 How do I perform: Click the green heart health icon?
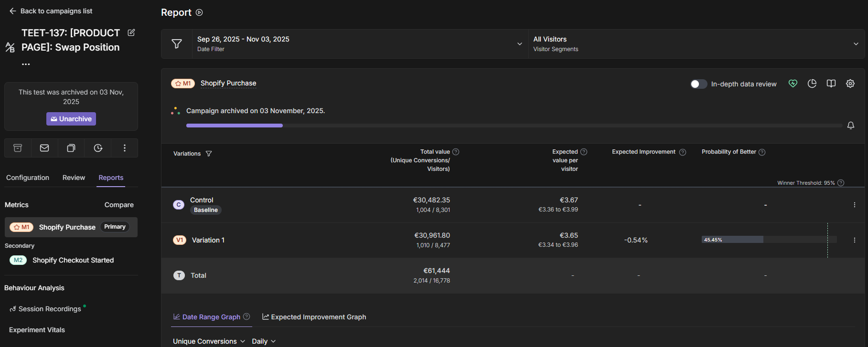coord(793,84)
